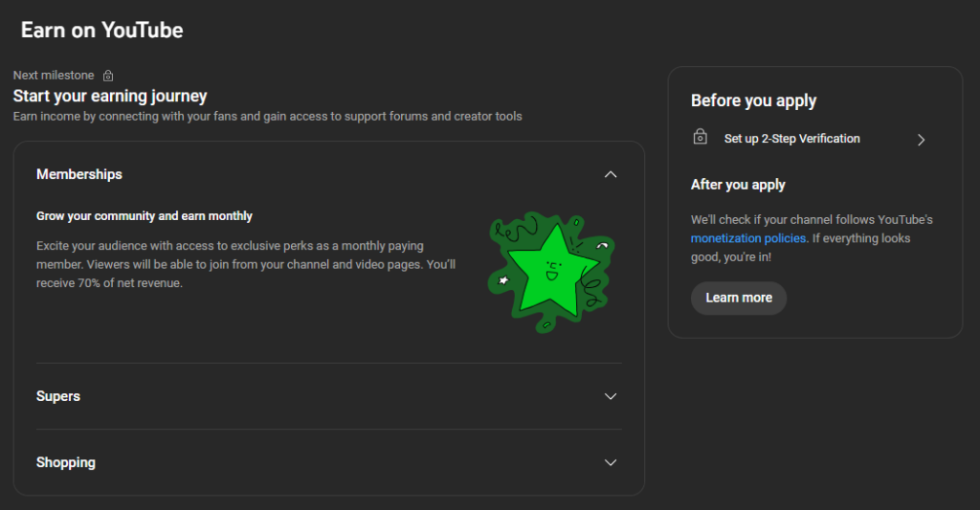
Task: Click the Before you apply heading
Action: click(754, 100)
